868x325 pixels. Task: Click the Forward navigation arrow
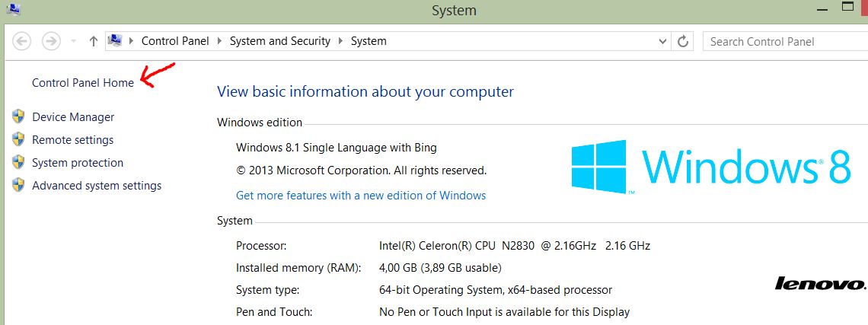51,41
